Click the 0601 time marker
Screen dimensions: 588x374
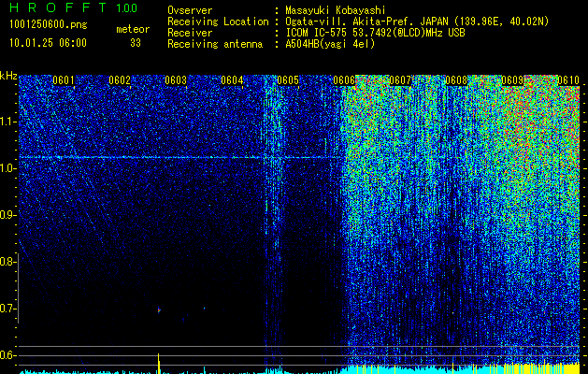(x=64, y=80)
